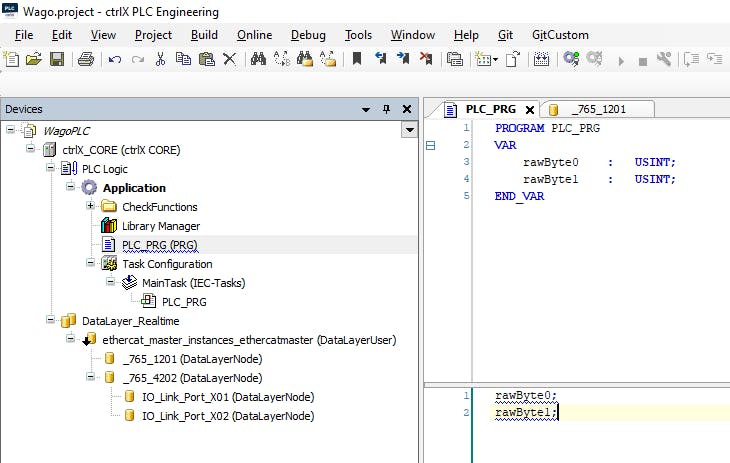
Task: Save the project using the floppy disk icon
Action: pyautogui.click(x=57, y=59)
